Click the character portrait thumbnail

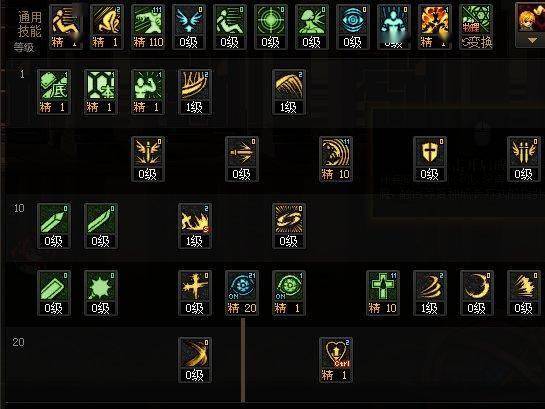click(531, 18)
